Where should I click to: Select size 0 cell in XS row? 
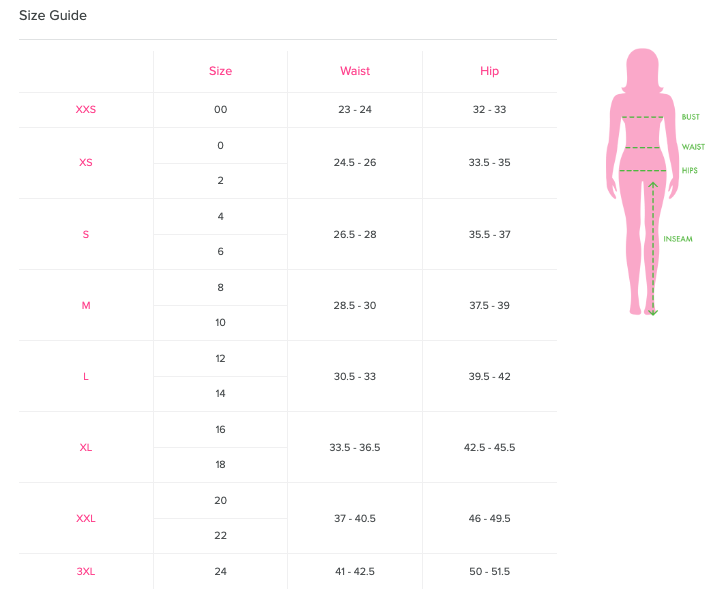click(220, 146)
